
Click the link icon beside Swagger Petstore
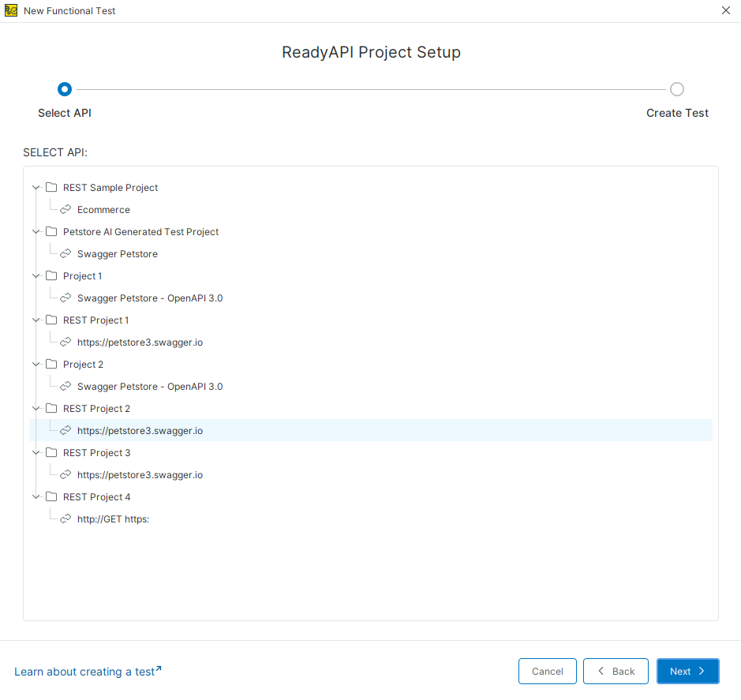[x=65, y=253]
